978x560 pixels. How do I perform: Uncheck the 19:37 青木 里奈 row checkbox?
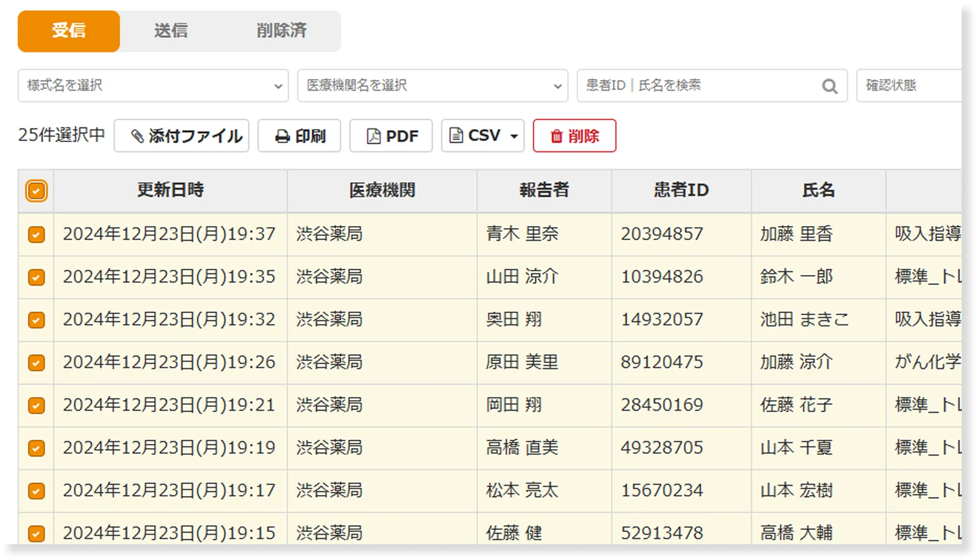(x=36, y=234)
